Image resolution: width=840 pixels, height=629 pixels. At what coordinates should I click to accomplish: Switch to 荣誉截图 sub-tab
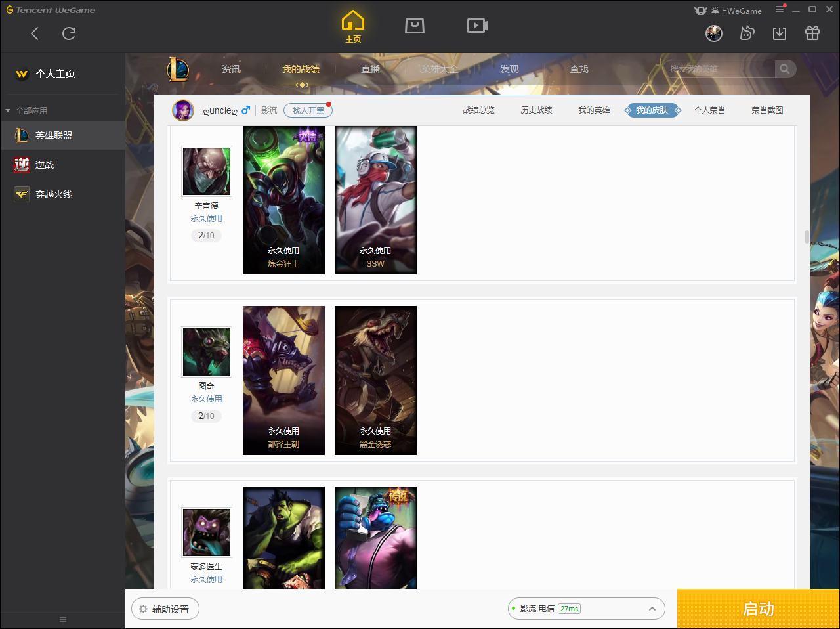[767, 110]
